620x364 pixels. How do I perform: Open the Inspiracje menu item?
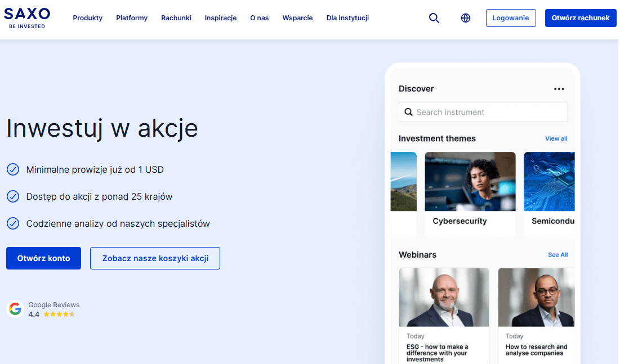(221, 18)
